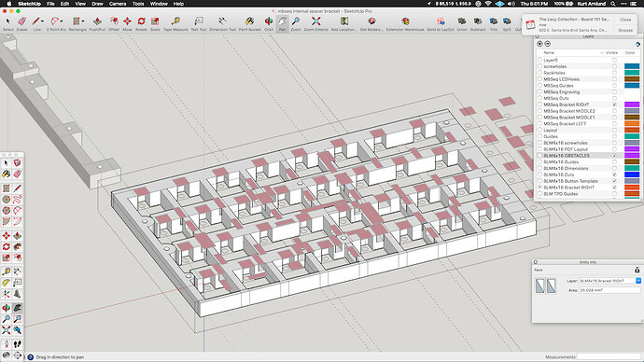Open the Edit menu
Screen dimensions: 644x362
click(x=65, y=4)
